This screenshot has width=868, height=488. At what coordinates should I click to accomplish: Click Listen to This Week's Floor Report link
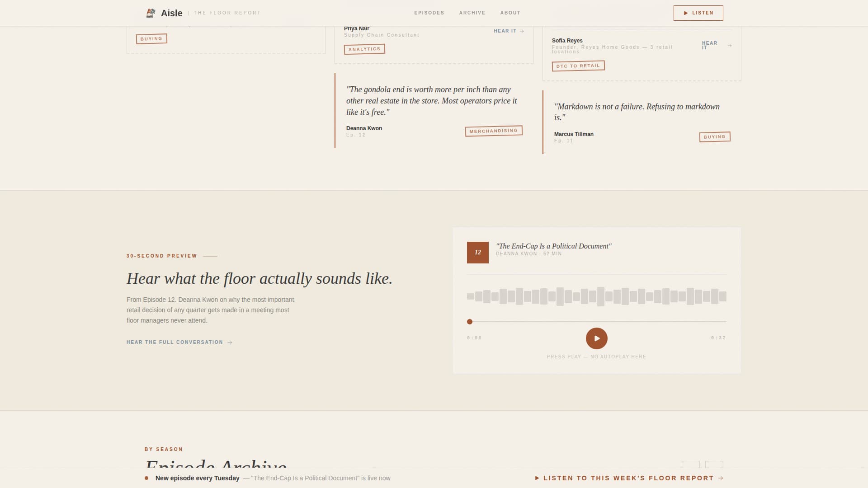point(629,478)
